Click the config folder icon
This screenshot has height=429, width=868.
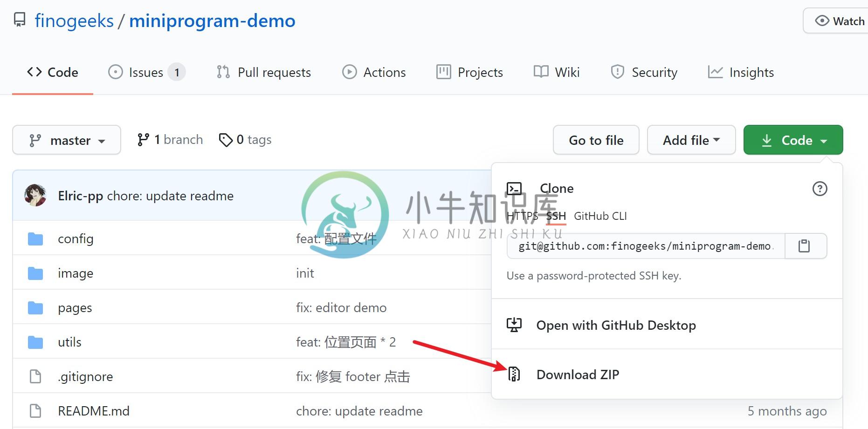[x=35, y=239]
